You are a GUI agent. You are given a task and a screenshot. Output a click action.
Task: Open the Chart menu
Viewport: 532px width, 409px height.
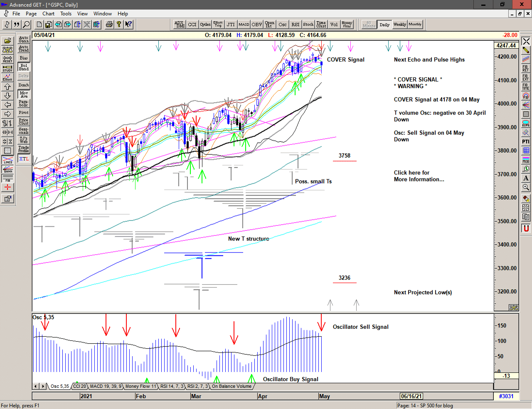coord(48,14)
